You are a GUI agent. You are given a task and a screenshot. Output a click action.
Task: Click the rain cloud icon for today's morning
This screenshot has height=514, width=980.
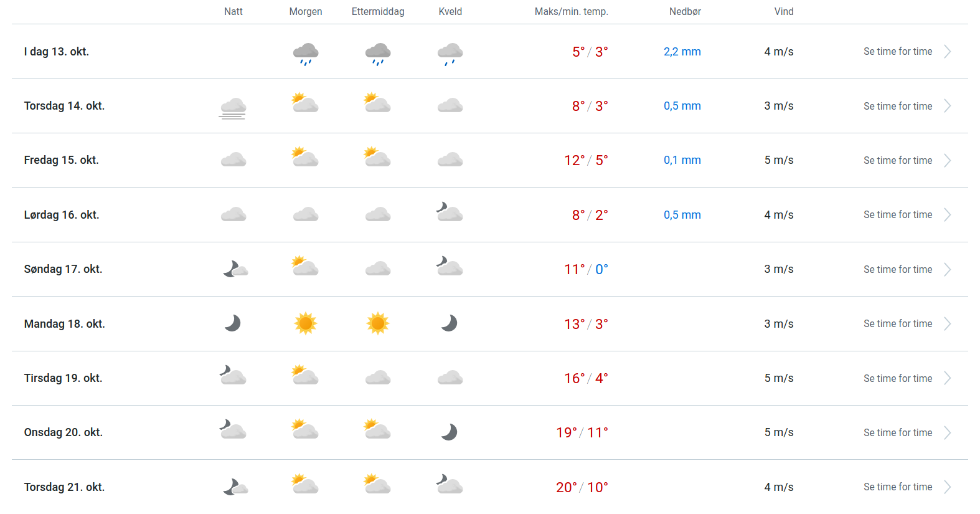tap(305, 53)
